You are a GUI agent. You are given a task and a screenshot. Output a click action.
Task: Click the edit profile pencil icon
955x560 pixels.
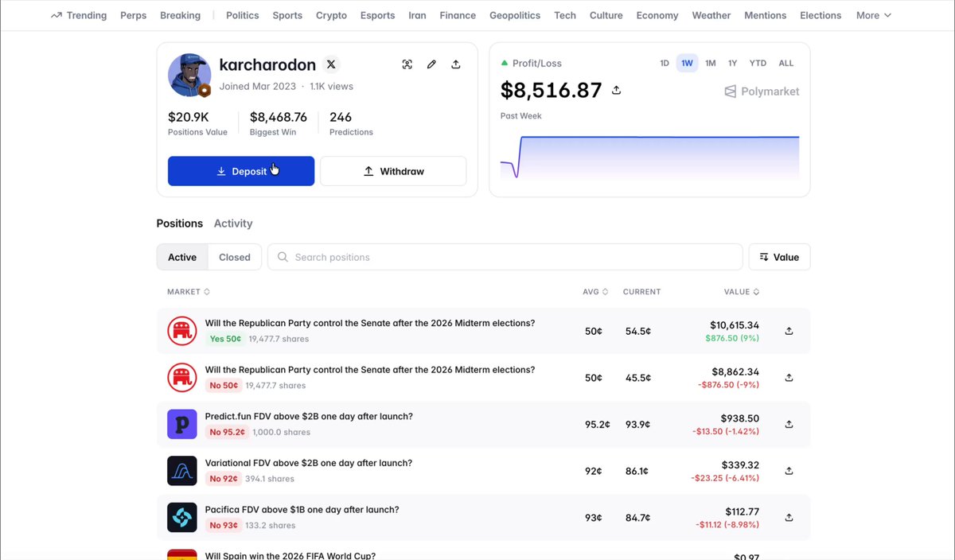pyautogui.click(x=431, y=64)
